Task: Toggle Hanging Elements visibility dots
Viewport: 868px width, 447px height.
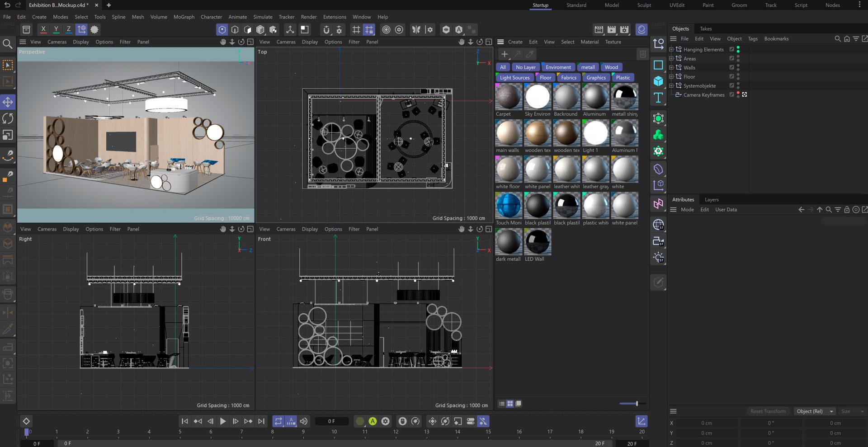Action: pos(738,49)
